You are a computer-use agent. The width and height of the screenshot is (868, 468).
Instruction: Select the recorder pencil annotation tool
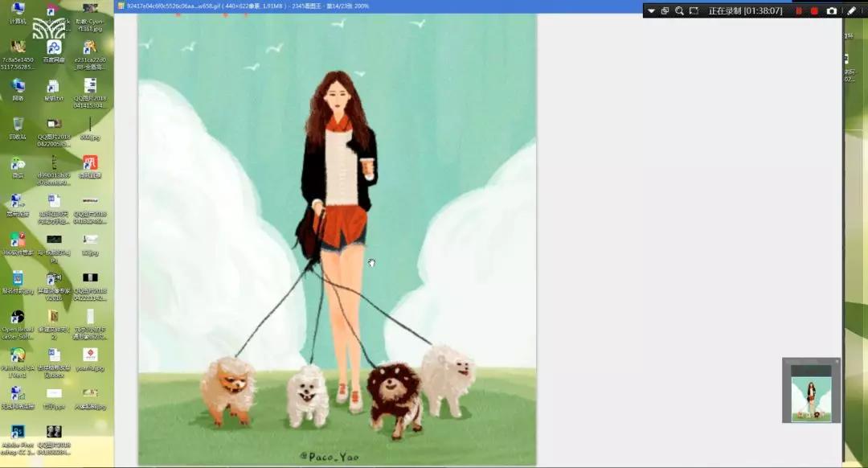pos(851,11)
